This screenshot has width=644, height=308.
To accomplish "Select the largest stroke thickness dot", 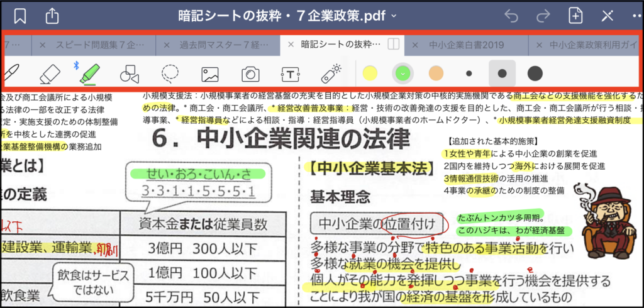I will (x=535, y=74).
